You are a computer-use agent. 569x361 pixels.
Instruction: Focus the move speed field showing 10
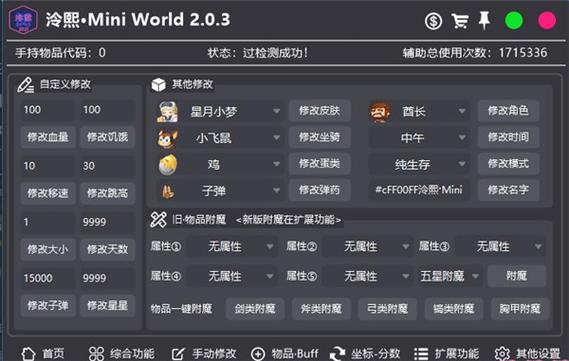(48, 166)
